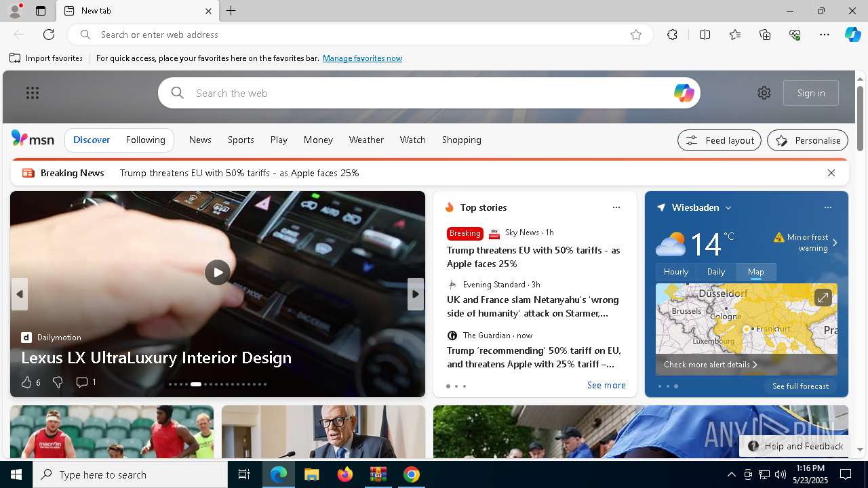
Task: Open the Money section
Action: coord(318,140)
